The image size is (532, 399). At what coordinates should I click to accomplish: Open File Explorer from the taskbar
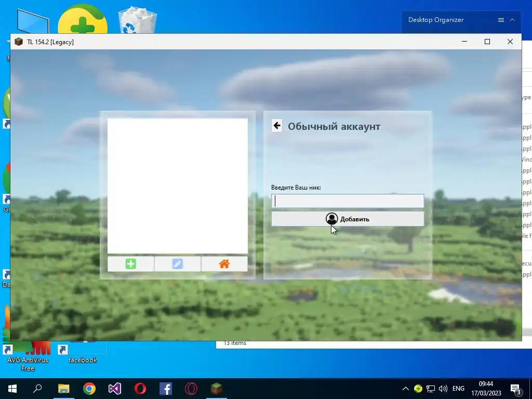(63, 389)
